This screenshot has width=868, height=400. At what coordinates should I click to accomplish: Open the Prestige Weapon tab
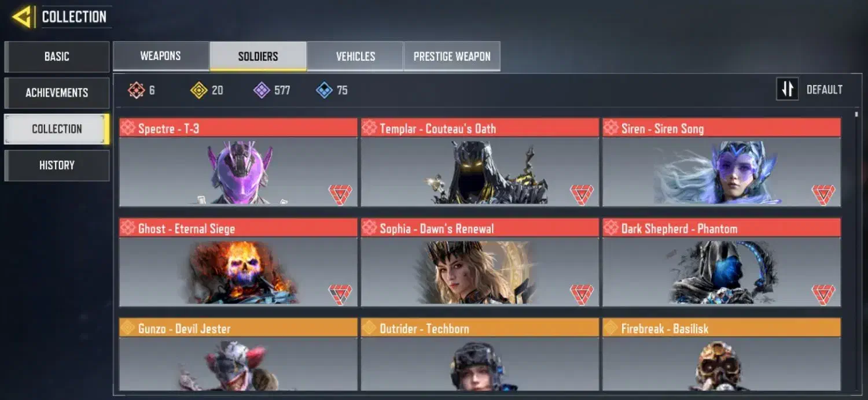(x=452, y=56)
